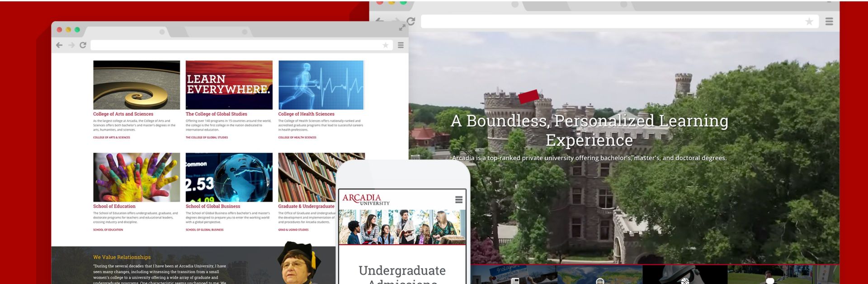This screenshot has height=284, width=868.
Task: Open the School of Global Business heading
Action: click(213, 206)
